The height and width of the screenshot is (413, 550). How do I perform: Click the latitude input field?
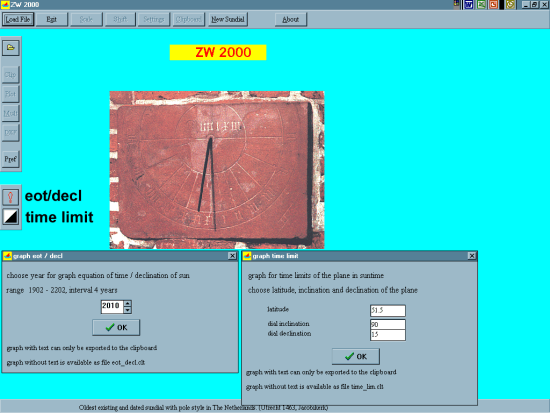click(x=388, y=311)
